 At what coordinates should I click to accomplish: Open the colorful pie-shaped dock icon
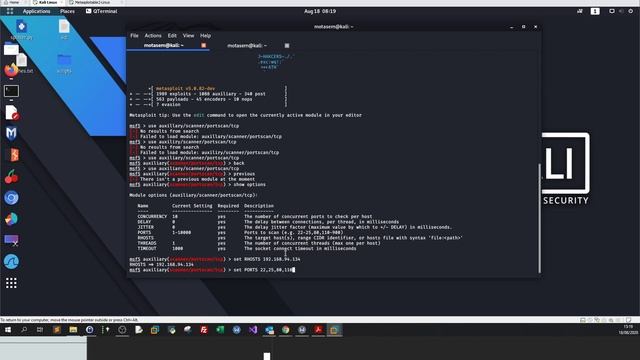click(x=11, y=219)
